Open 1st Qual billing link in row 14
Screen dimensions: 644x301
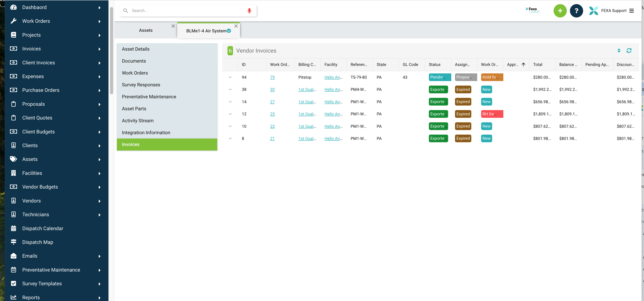[x=307, y=102]
